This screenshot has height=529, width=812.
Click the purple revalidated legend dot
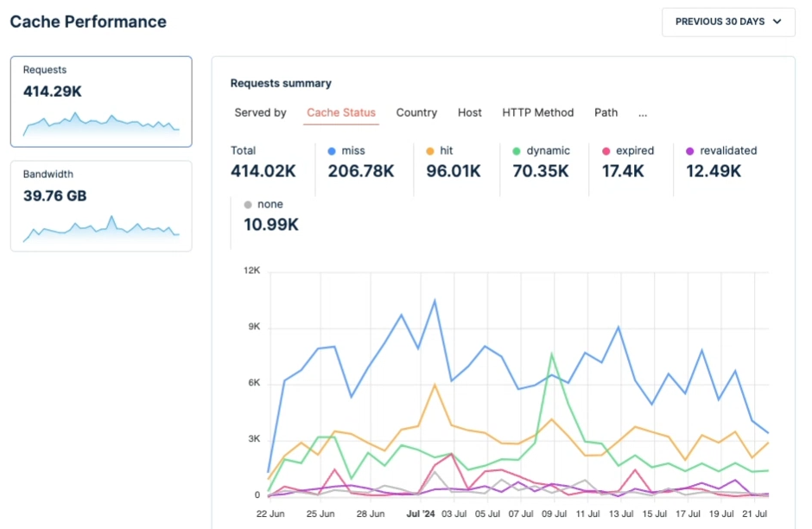click(690, 151)
